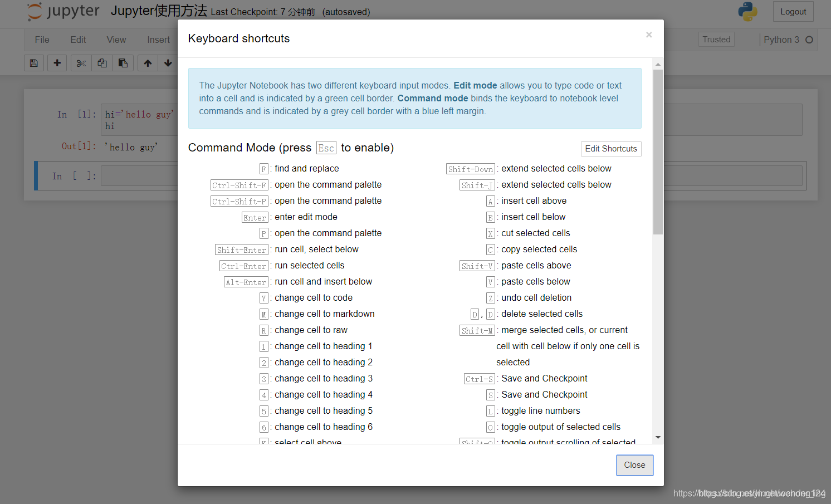831x504 pixels.
Task: Click 'change cell to heading 3' text
Action: coord(324,379)
